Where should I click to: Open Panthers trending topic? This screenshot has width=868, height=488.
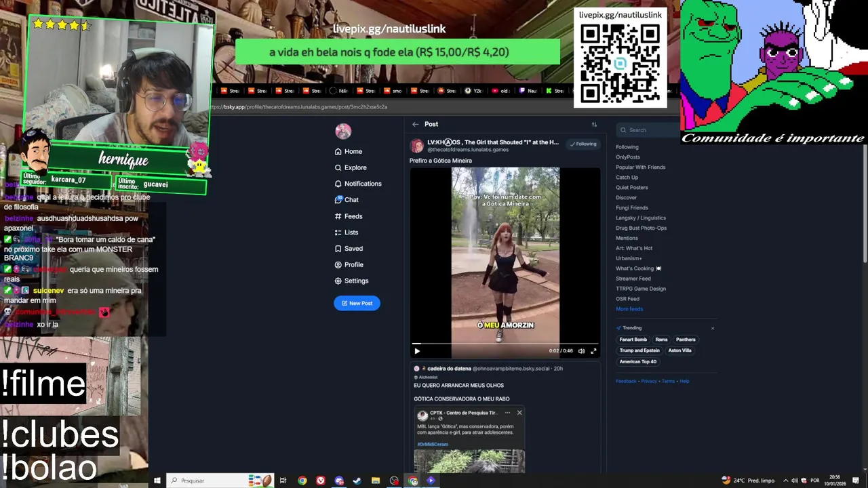click(x=686, y=340)
